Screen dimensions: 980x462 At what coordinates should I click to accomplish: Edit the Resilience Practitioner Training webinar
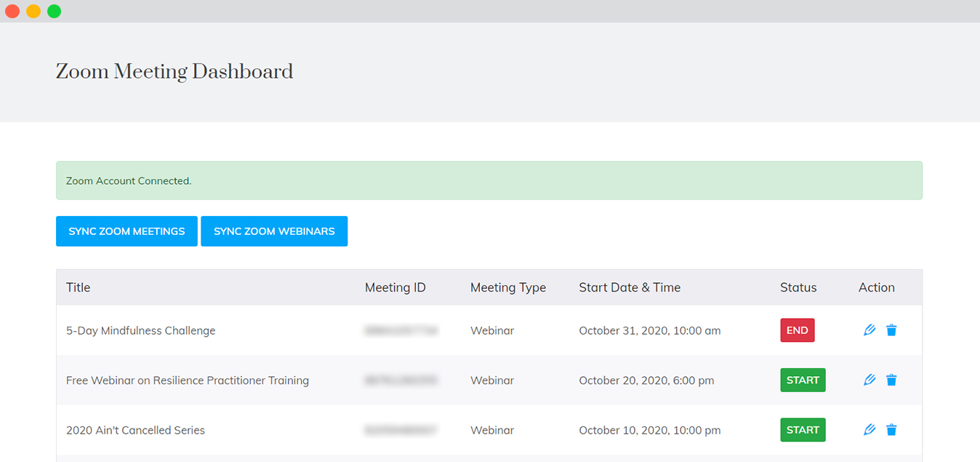pyautogui.click(x=869, y=380)
